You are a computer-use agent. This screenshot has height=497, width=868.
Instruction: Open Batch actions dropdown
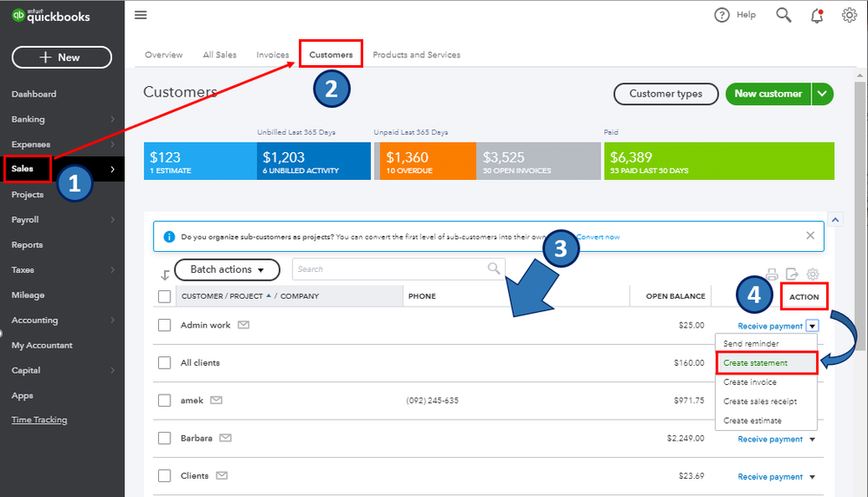coord(227,269)
